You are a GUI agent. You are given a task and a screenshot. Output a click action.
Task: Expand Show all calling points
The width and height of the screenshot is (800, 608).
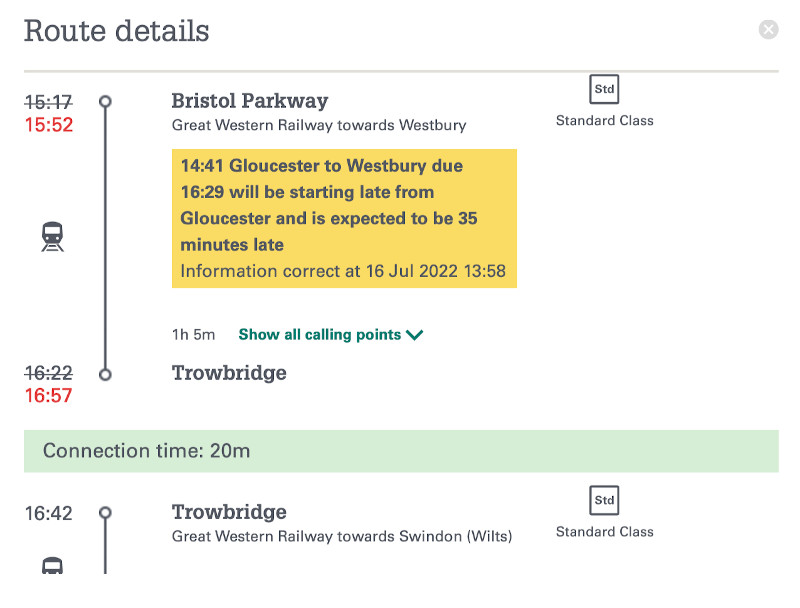coord(320,335)
